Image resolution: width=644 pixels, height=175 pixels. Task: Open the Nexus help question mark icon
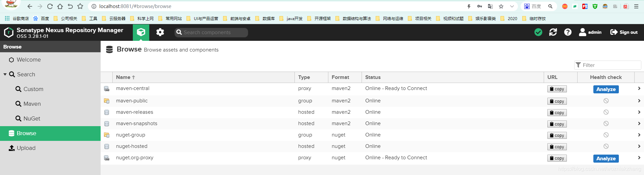[x=568, y=32]
